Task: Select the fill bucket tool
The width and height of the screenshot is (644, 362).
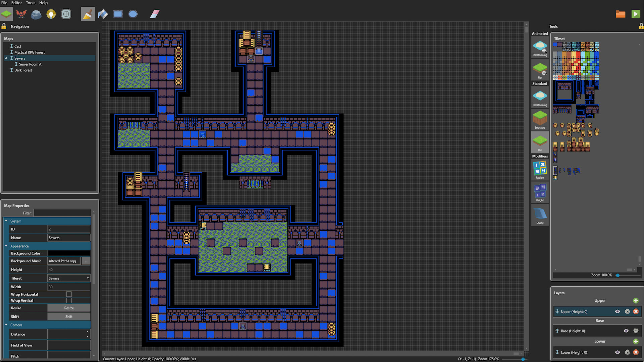Action: point(103,14)
